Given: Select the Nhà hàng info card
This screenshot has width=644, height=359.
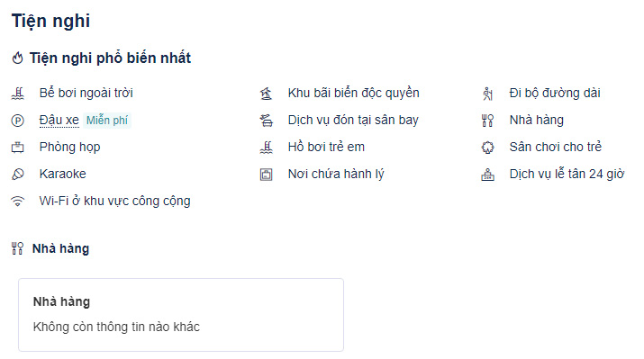Looking at the screenshot, I should (x=181, y=315).
